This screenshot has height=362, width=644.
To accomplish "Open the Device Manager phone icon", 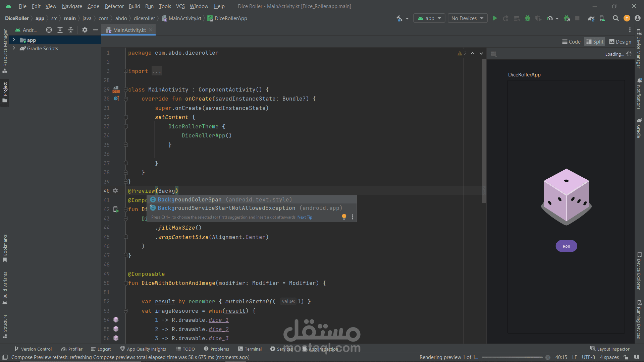I will (x=602, y=18).
